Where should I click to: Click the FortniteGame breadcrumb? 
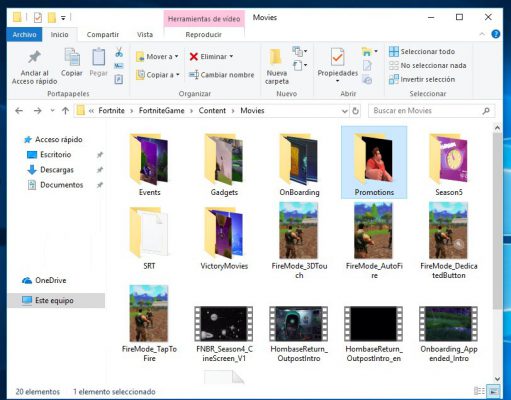pyautogui.click(x=161, y=111)
